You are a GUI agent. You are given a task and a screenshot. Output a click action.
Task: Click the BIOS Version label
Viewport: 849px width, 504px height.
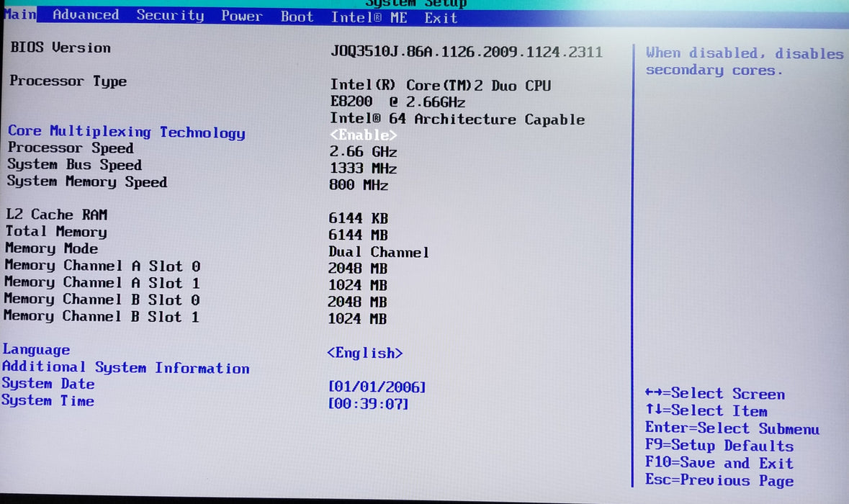coord(60,48)
